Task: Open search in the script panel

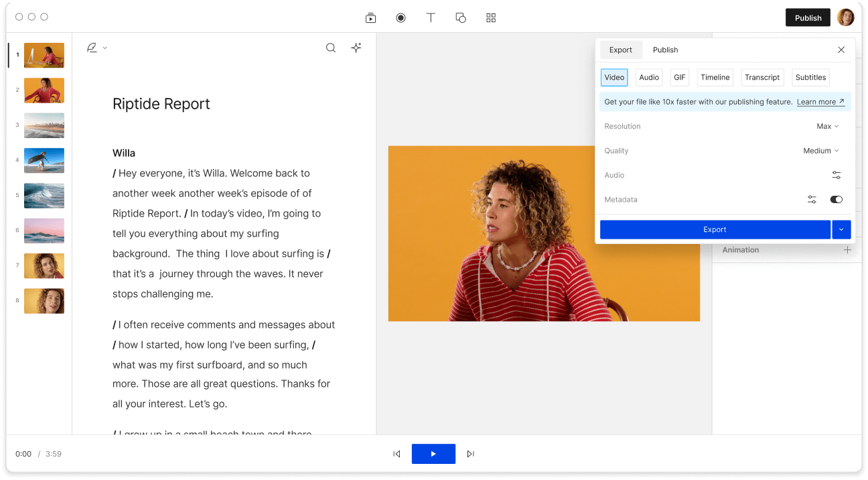Action: [331, 48]
